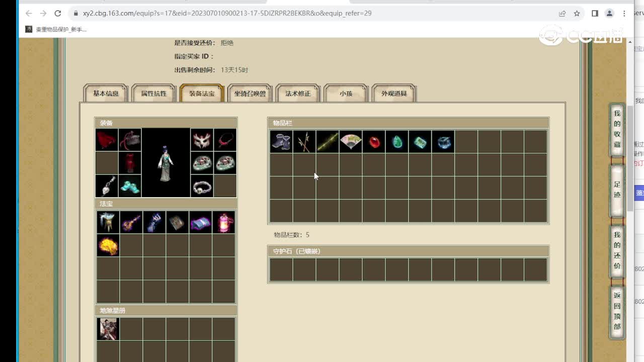Select the red ruby gem inventory item
This screenshot has height=362, width=644.
tap(374, 142)
